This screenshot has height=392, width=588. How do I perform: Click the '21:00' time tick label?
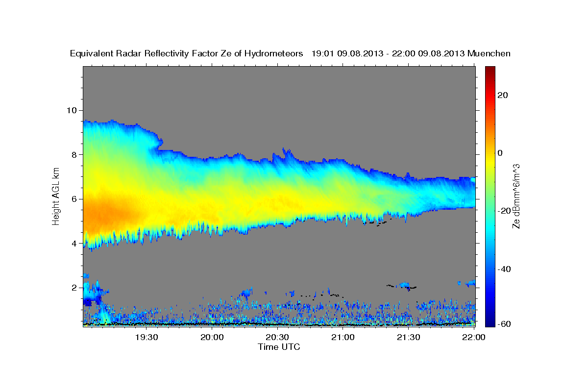point(343,337)
